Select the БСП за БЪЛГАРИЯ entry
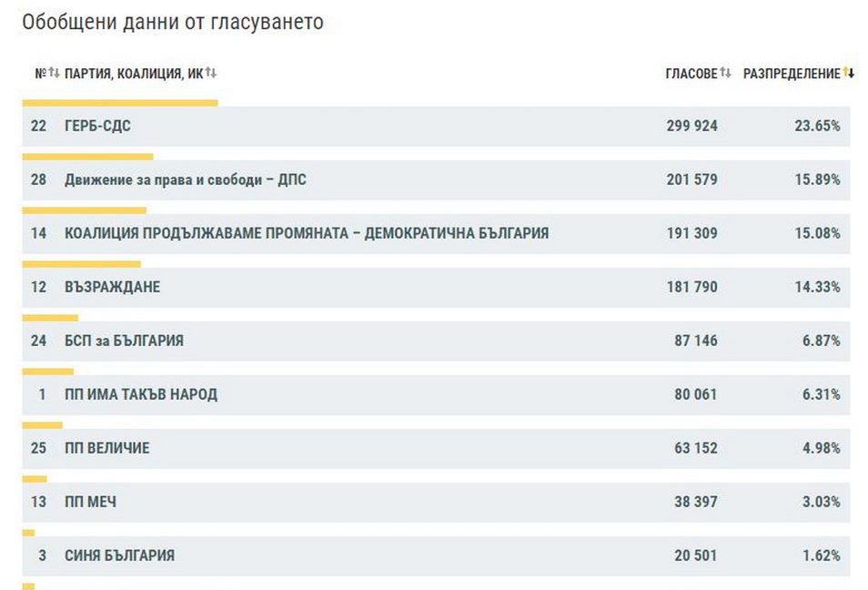The height and width of the screenshot is (590, 868). tap(124, 341)
